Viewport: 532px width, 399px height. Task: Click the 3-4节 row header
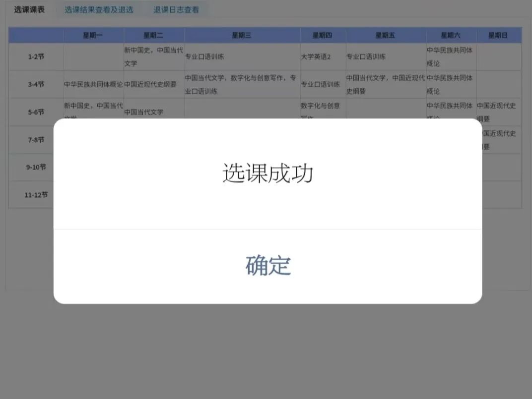36,84
